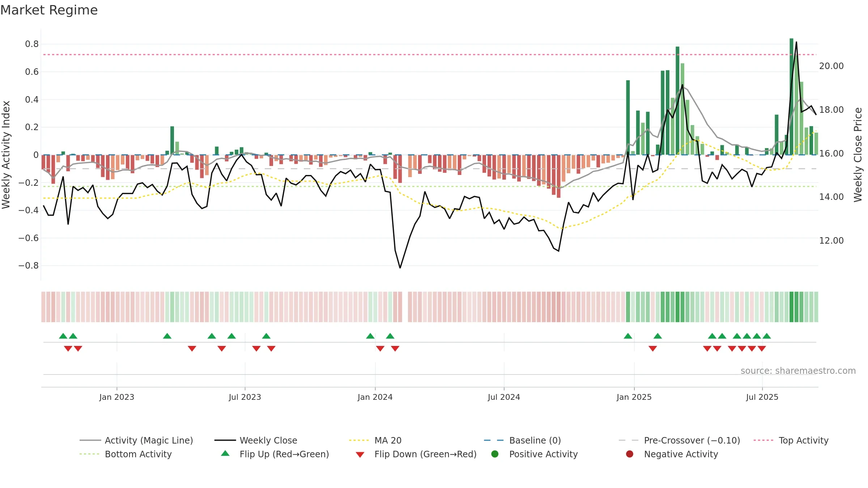Click the −0.8 activity axis tick label
868x488 pixels.
pyautogui.click(x=28, y=266)
